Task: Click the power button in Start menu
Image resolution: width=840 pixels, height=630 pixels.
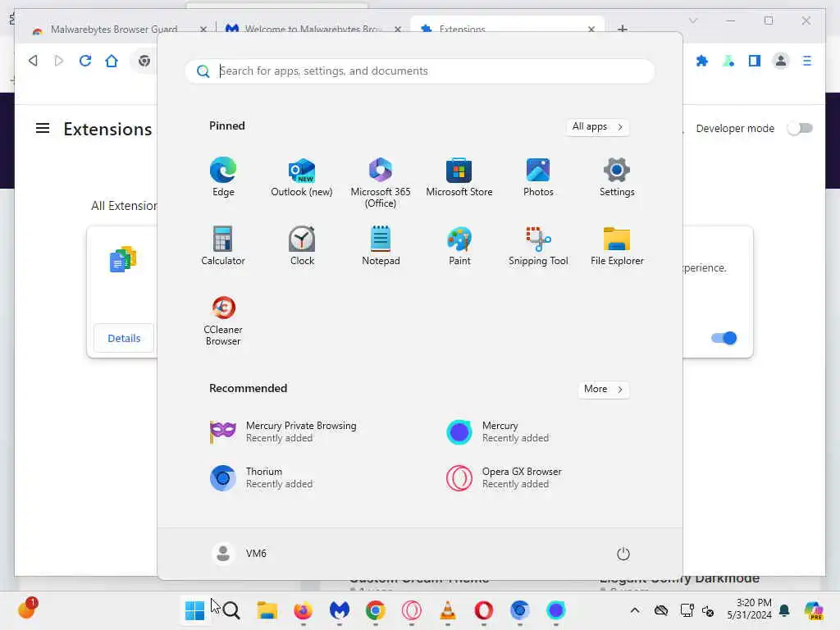Action: (x=623, y=554)
